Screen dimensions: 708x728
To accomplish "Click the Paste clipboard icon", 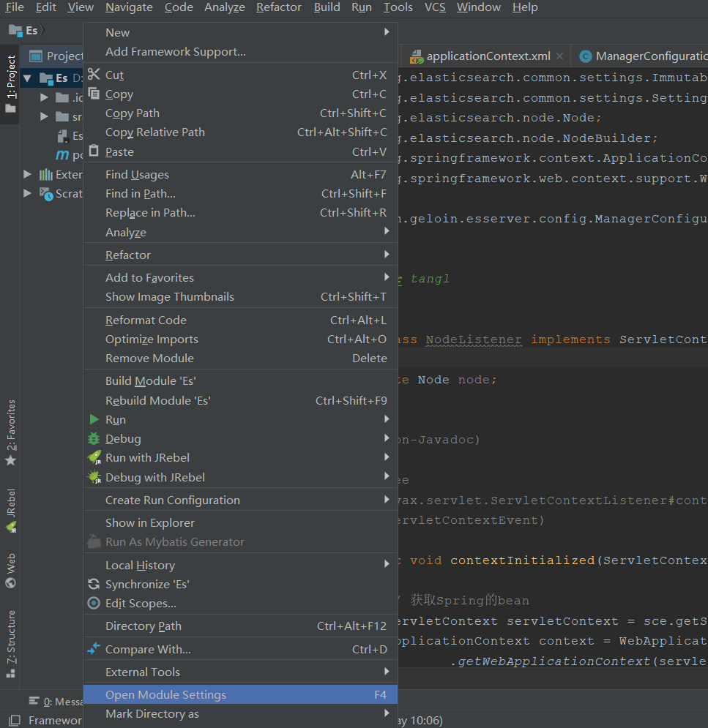I will click(x=94, y=151).
